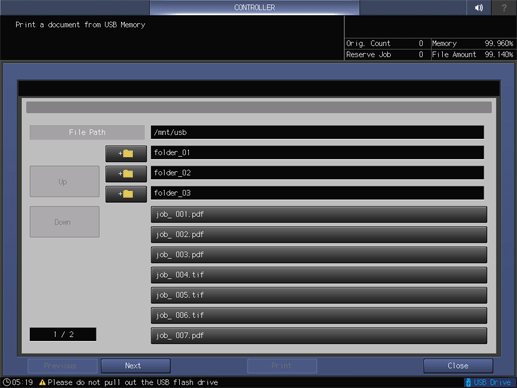Click the Reserve Job value
Screen dimensions: 517x388
[421, 55]
